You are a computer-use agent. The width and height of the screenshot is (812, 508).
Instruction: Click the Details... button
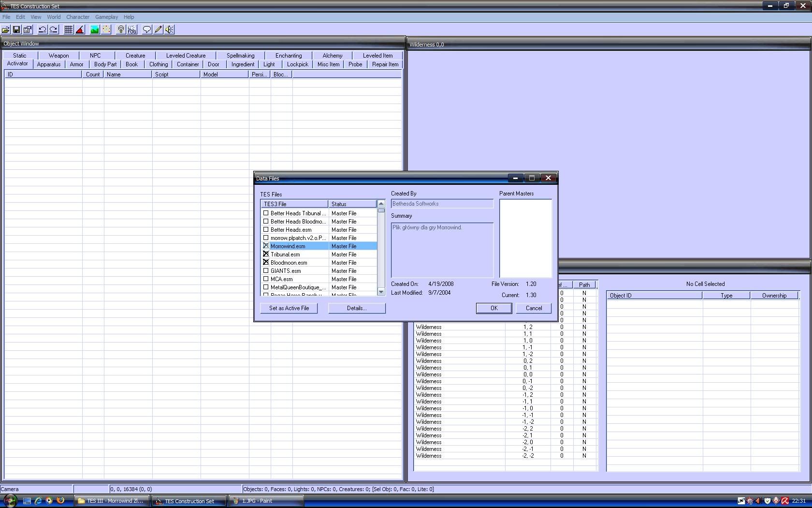pos(357,308)
